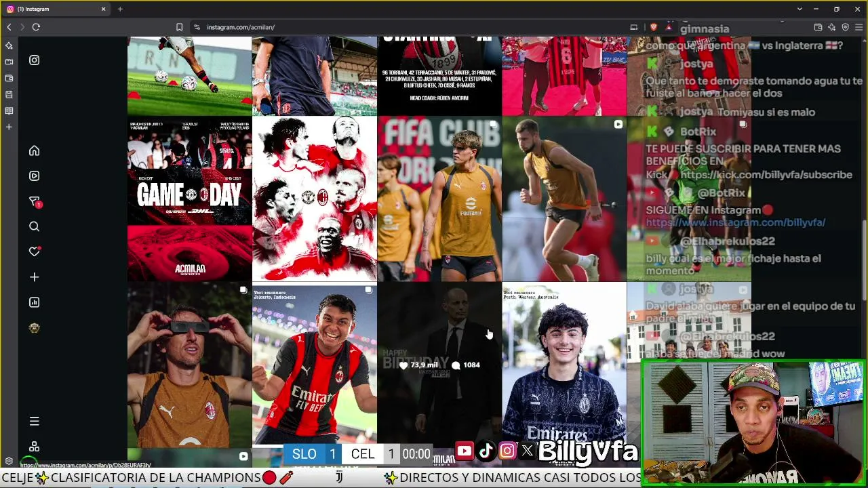Click the Instagram logo in sidebar
Screen dimensions: 868x488
(34, 60)
